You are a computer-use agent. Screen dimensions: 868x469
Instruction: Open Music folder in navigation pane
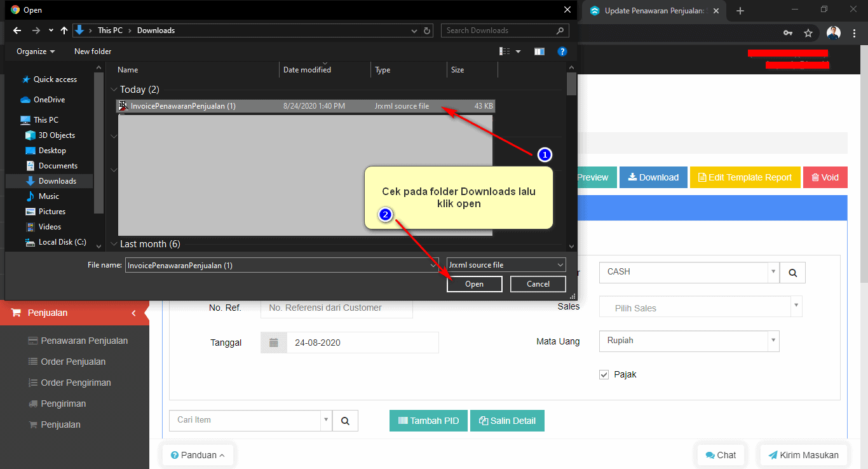click(x=43, y=196)
